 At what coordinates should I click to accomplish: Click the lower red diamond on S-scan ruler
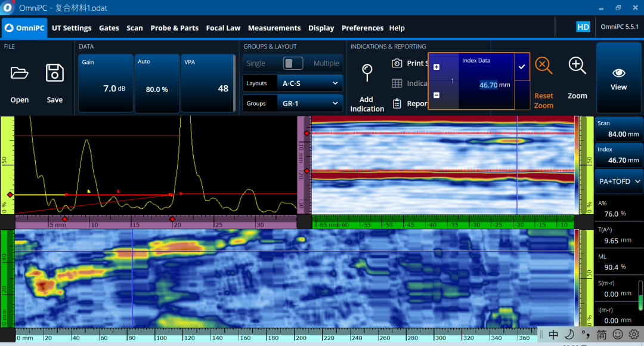(x=307, y=171)
